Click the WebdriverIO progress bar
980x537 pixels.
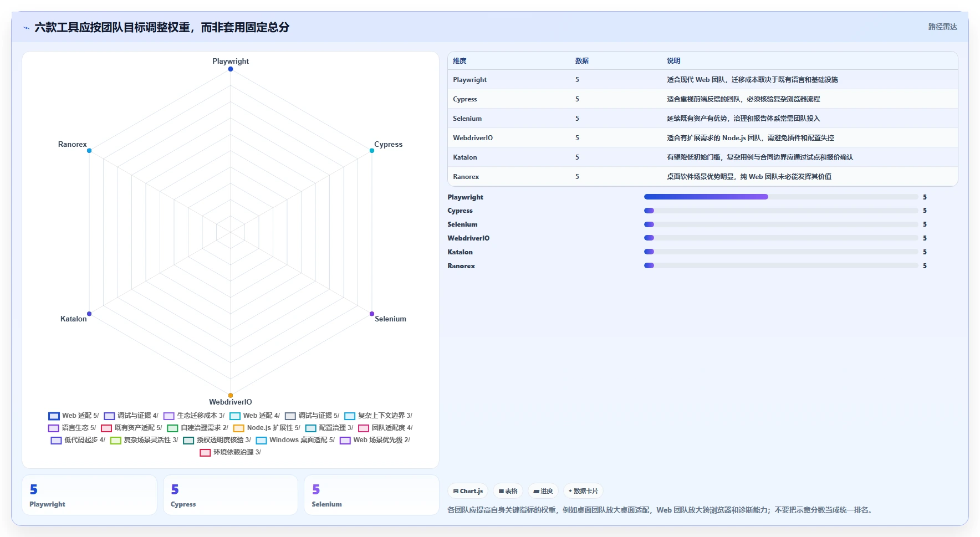pyautogui.click(x=781, y=238)
